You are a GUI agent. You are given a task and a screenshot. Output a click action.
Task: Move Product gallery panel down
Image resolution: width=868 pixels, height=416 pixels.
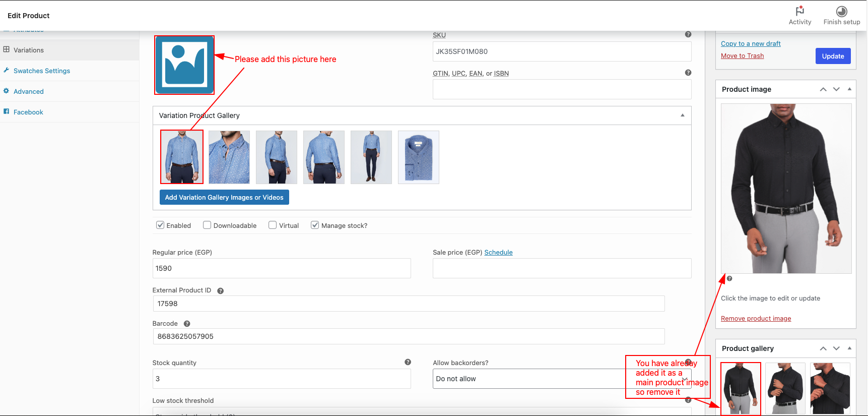click(x=836, y=348)
